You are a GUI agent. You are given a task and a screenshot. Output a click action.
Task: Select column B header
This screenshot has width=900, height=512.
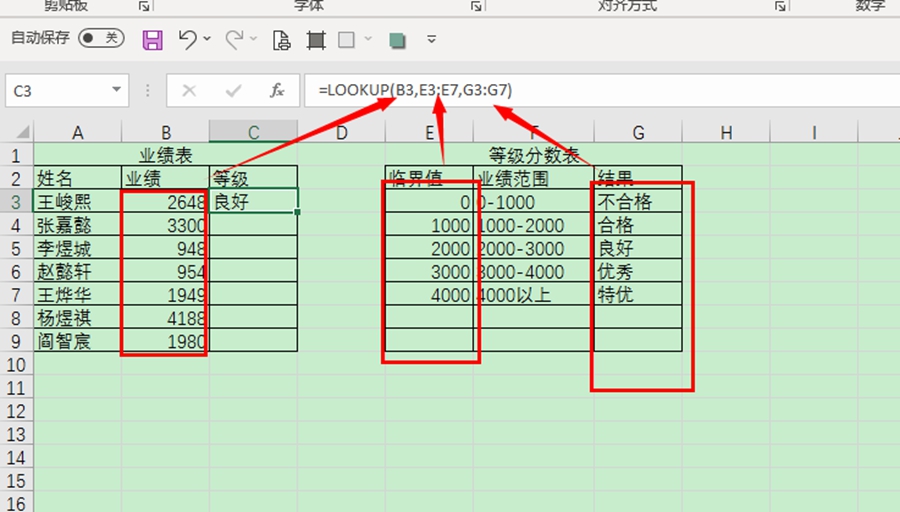click(x=165, y=133)
